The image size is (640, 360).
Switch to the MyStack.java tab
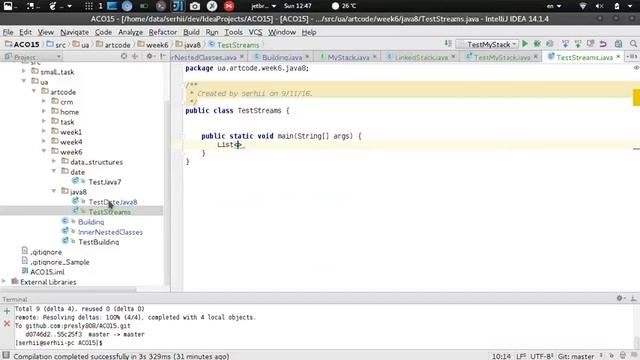348,57
